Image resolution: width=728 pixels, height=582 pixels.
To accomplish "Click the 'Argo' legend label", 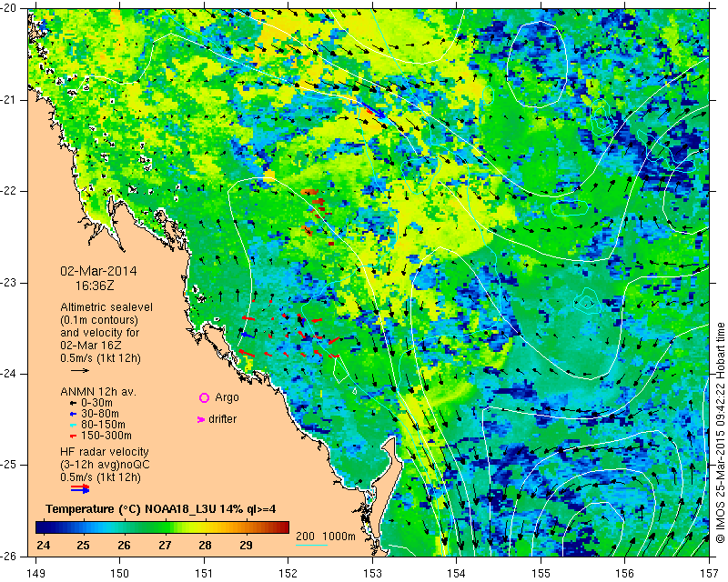I will [x=227, y=397].
